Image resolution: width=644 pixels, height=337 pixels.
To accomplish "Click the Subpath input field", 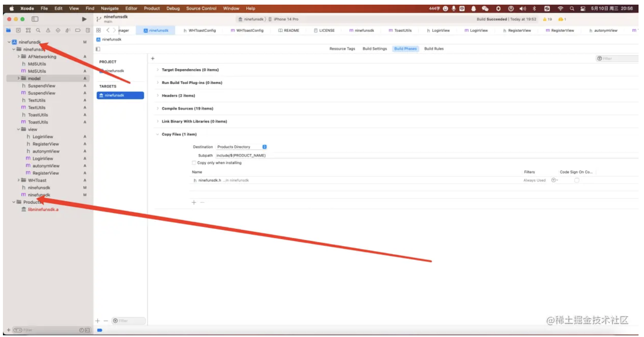I will point(427,155).
